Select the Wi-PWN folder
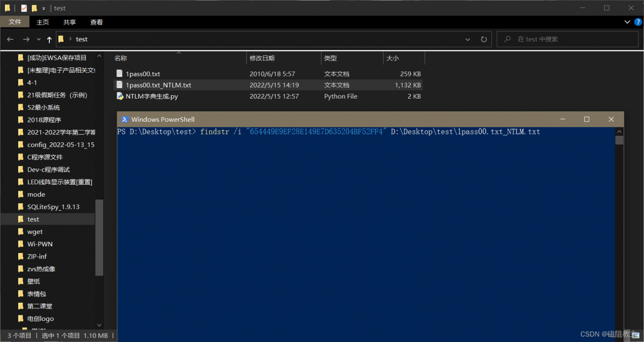 [40, 244]
